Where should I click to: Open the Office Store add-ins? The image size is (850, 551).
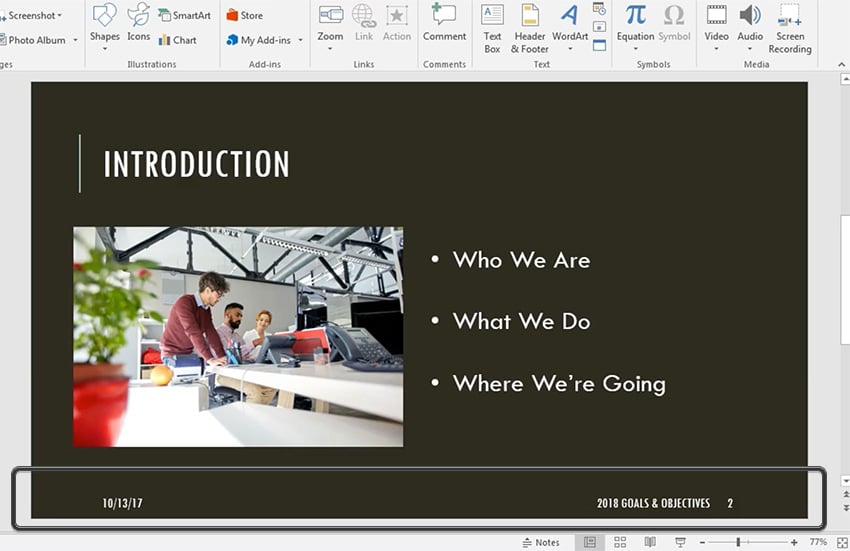(x=244, y=15)
